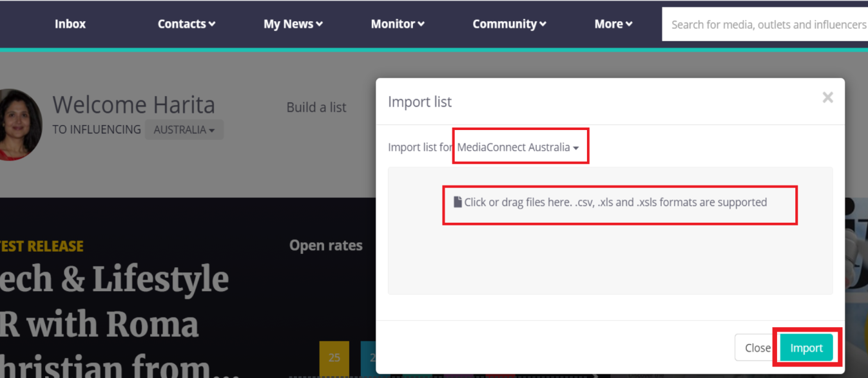Select the yellow 25 tile
The height and width of the screenshot is (378, 868).
point(334,358)
